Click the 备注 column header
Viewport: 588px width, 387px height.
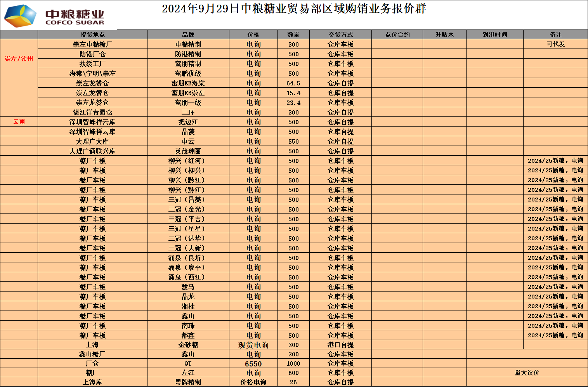pos(555,35)
